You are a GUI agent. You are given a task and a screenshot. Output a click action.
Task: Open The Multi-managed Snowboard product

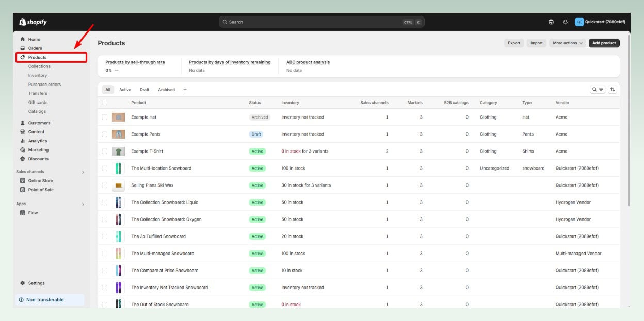click(x=163, y=254)
